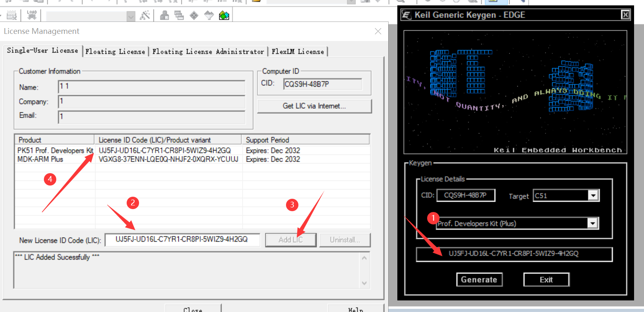Viewport: 644px width, 312px height.
Task: Switch to Single-User License tab
Action: pos(43,50)
